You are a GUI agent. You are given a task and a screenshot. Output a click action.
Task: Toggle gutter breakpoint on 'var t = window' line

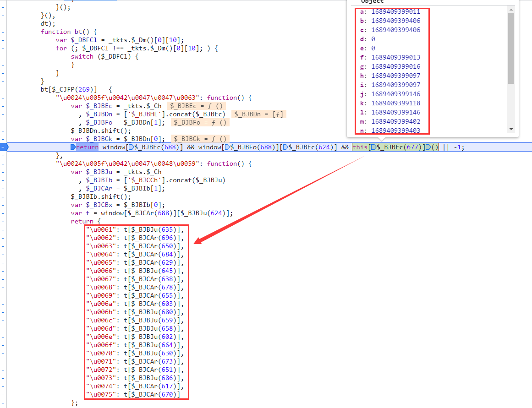pyautogui.click(x=4, y=213)
